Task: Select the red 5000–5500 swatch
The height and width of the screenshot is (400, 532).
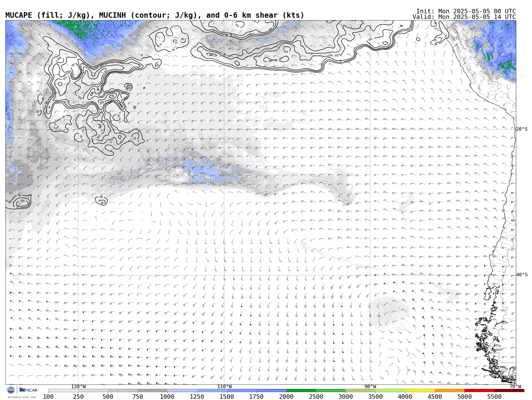Action: point(480,391)
